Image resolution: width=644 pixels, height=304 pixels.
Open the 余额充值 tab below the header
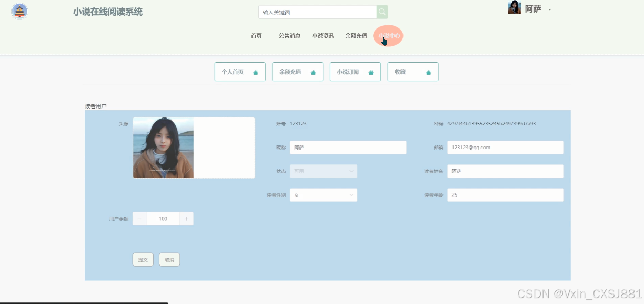[x=297, y=72]
